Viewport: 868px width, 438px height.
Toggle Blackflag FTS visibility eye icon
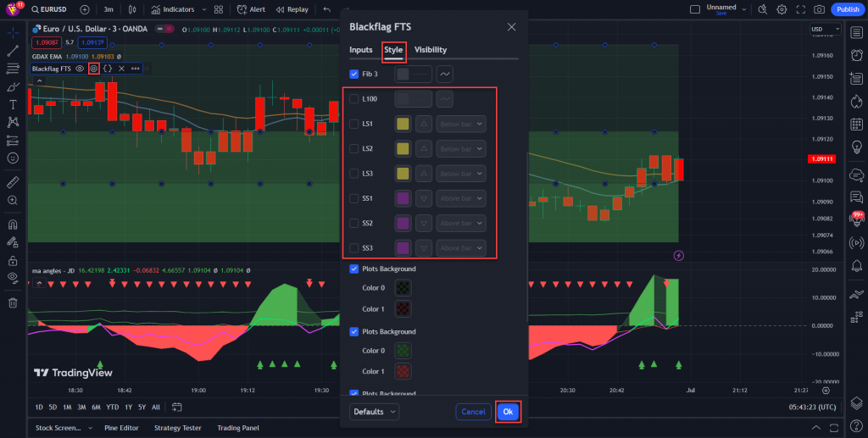80,69
